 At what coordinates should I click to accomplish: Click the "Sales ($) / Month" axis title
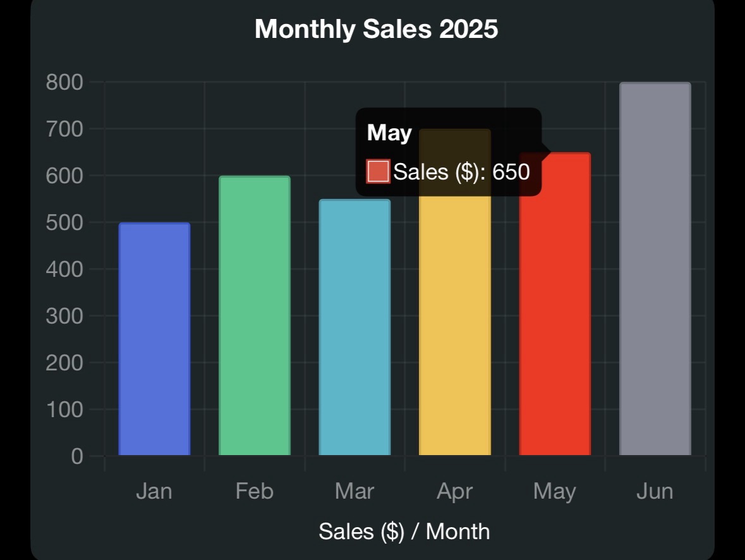404,531
